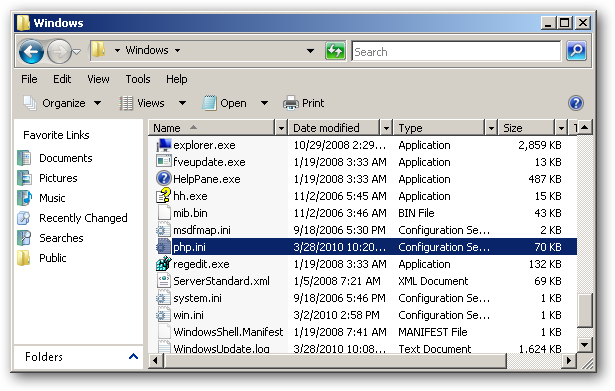Open the View menu
615x391 pixels.
(x=98, y=79)
